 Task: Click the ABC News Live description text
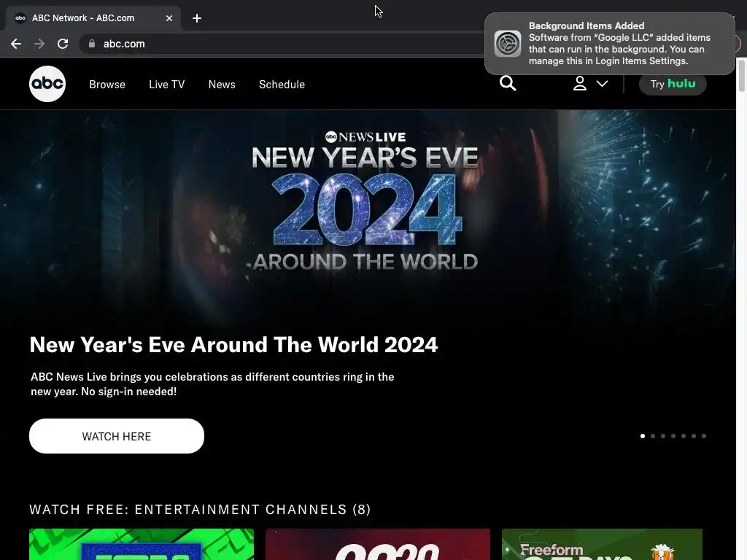tap(212, 384)
